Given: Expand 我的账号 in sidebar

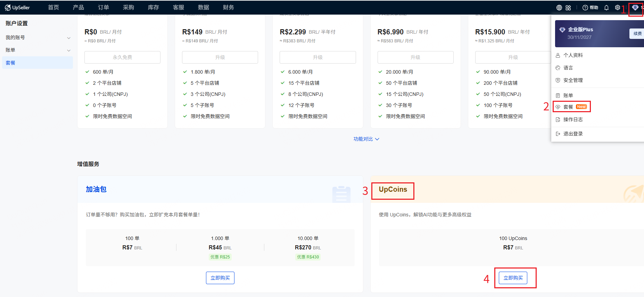Looking at the screenshot, I should (x=38, y=38).
